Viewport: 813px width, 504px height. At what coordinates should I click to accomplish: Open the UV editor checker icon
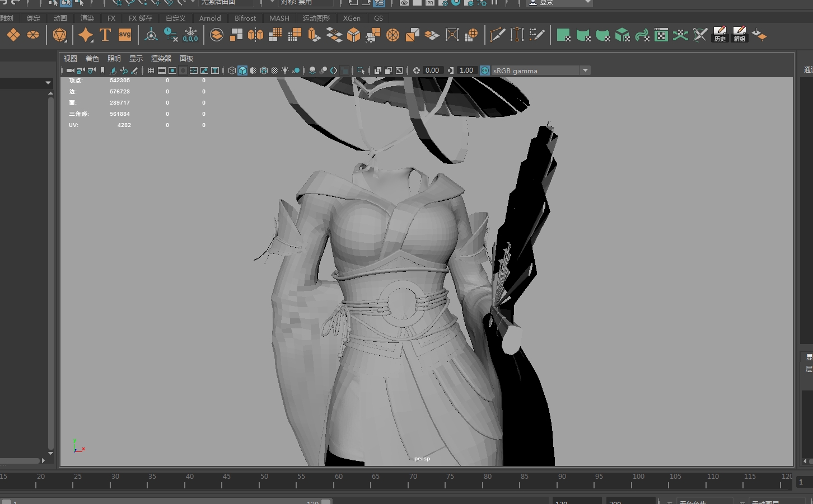tap(661, 35)
